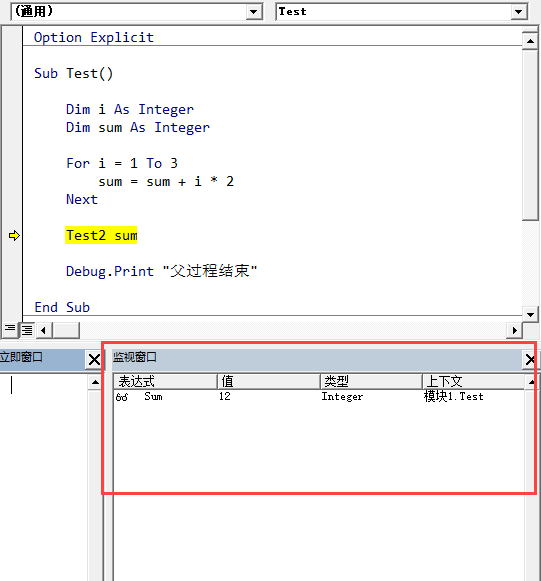The height and width of the screenshot is (581, 541).
Task: Click the 表达式 column header
Action: pyautogui.click(x=165, y=381)
